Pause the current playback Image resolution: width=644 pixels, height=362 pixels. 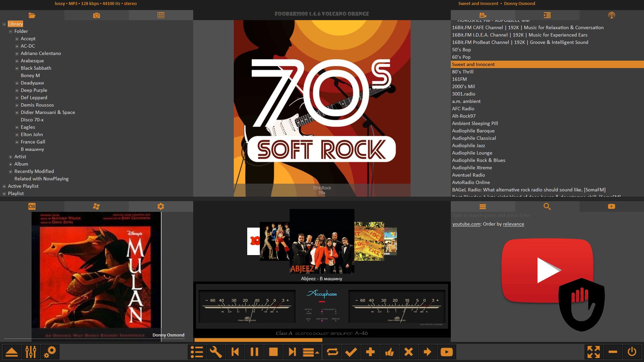(254, 352)
